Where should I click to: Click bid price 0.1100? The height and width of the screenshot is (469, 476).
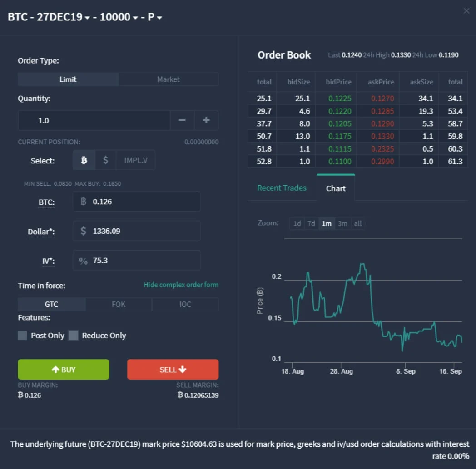pos(340,162)
